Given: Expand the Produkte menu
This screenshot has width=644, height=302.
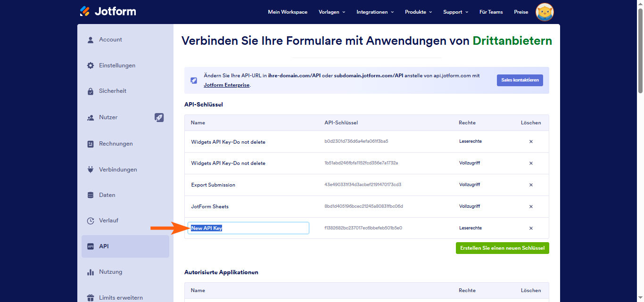Looking at the screenshot, I should point(418,12).
